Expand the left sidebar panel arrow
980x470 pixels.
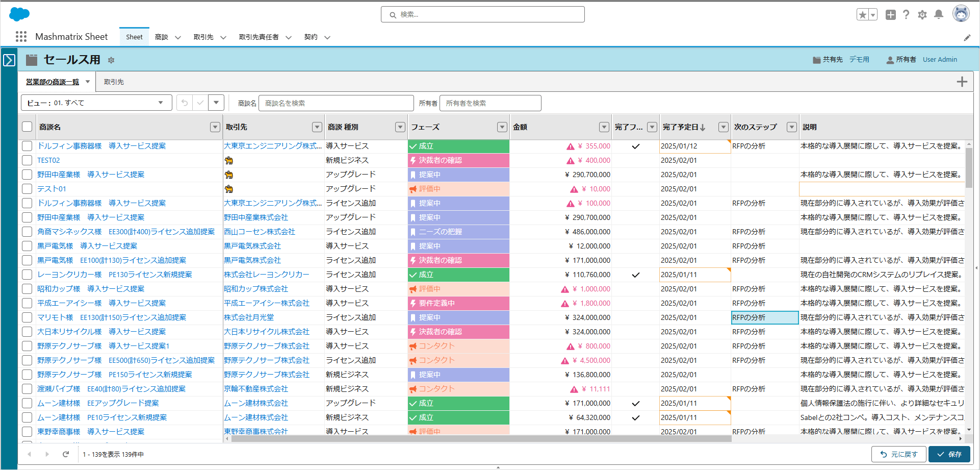9,60
